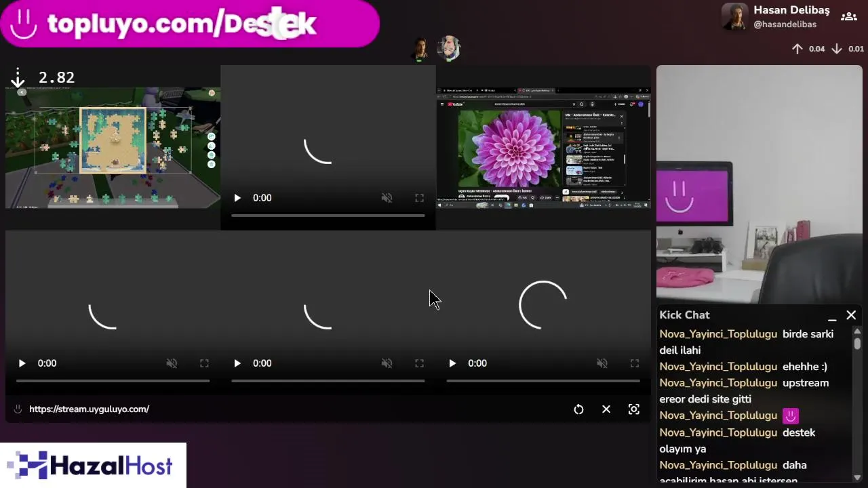
Task: Click the username before 'ehehhe :)'
Action: [x=718, y=367]
